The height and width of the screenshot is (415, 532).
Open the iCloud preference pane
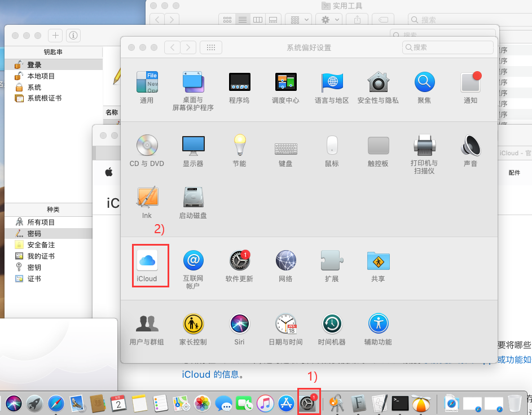tap(147, 267)
